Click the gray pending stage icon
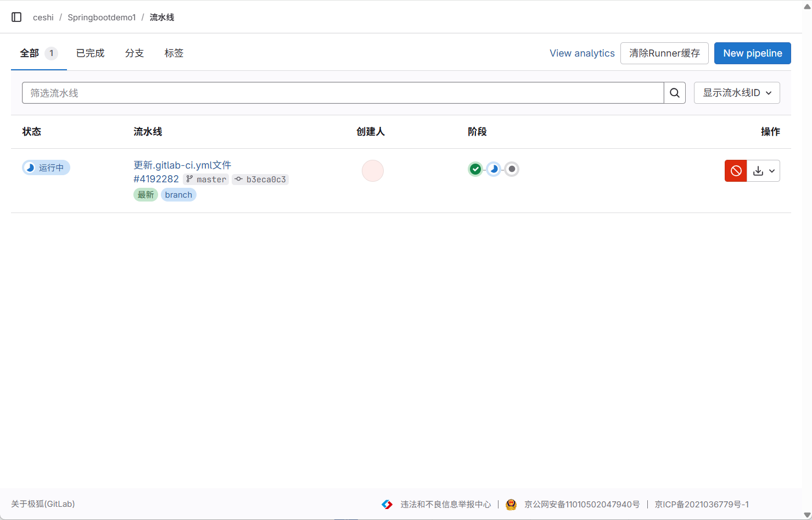Viewport: 812px width, 520px height. click(512, 169)
